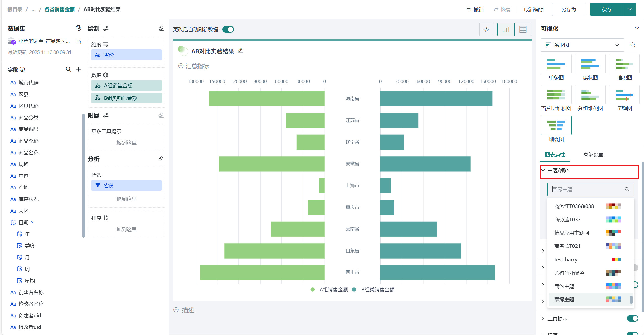Click the plus icon to add a field
This screenshot has height=335, width=644.
[78, 69]
